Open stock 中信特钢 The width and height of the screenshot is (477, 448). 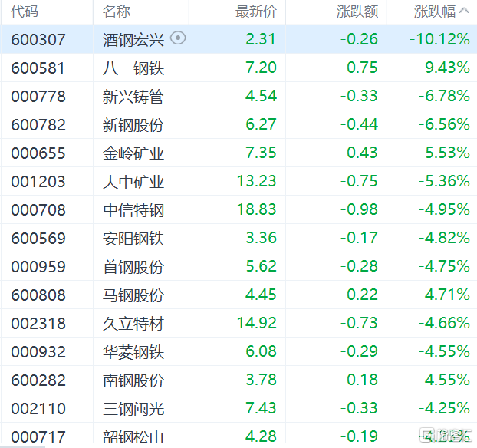[133, 210]
